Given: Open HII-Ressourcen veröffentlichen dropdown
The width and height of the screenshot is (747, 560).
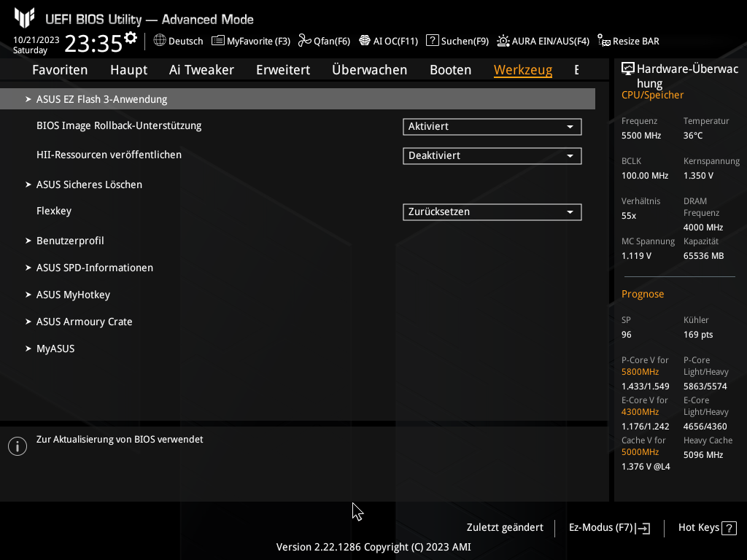Looking at the screenshot, I should [492, 156].
